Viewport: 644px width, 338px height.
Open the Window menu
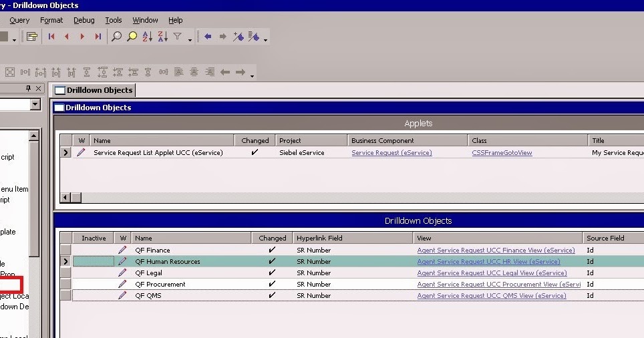click(145, 20)
